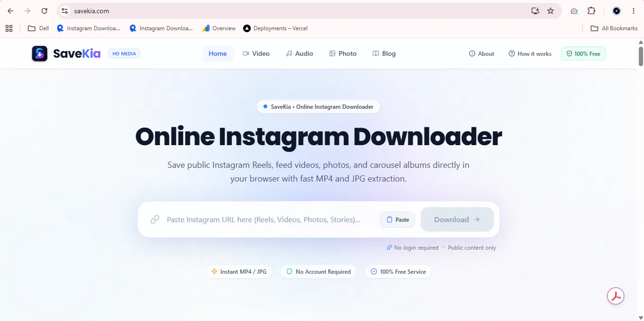The image size is (644, 321).
Task: Click the page vertical scrollbar thumb
Action: (x=641, y=56)
